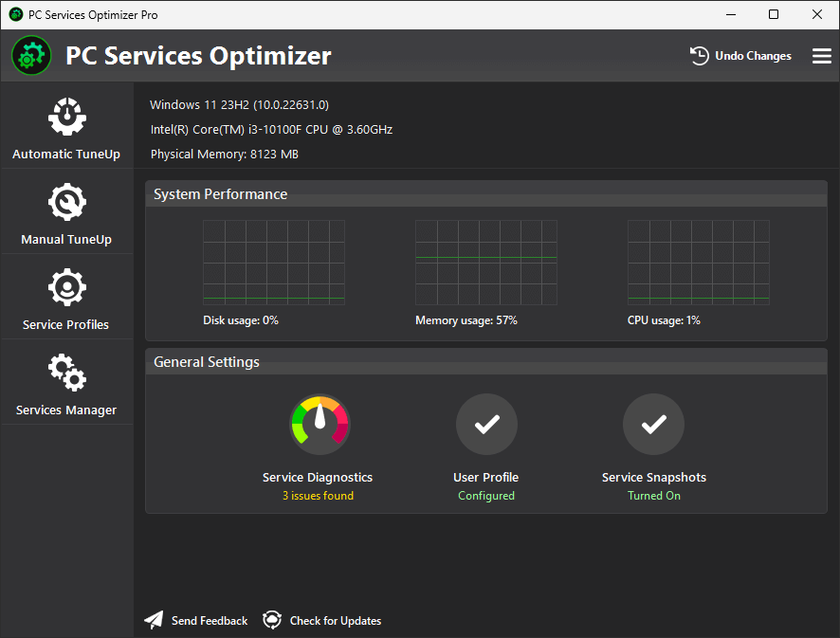Launch the Services Manager

coord(66,384)
